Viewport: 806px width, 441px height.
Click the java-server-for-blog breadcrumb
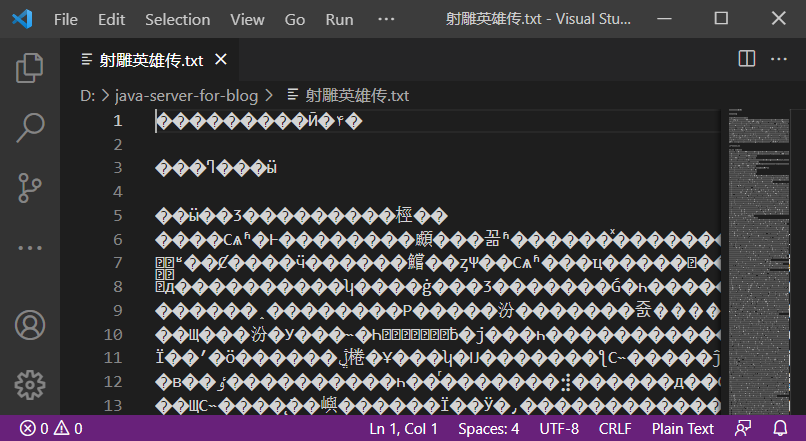tap(186, 95)
